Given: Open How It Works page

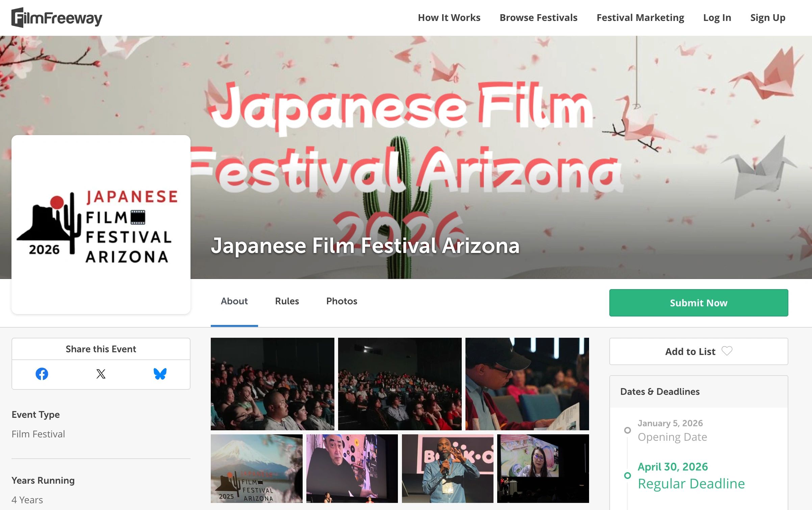Looking at the screenshot, I should [x=449, y=18].
